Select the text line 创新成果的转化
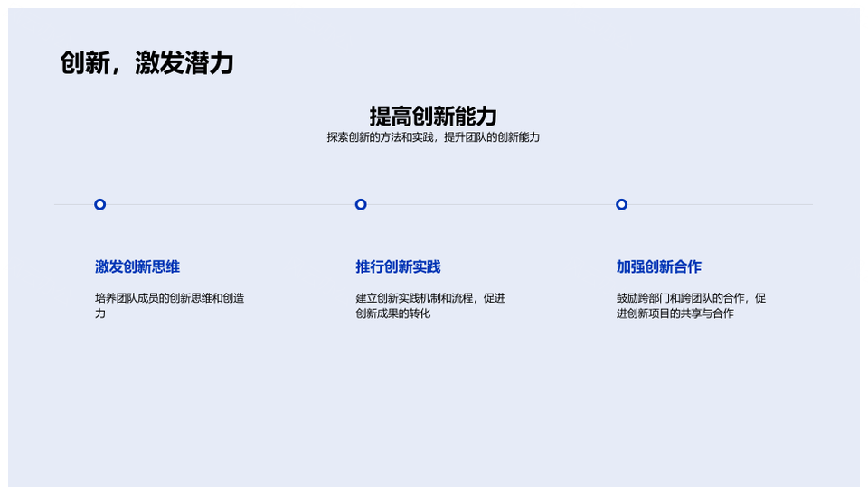 (x=392, y=313)
